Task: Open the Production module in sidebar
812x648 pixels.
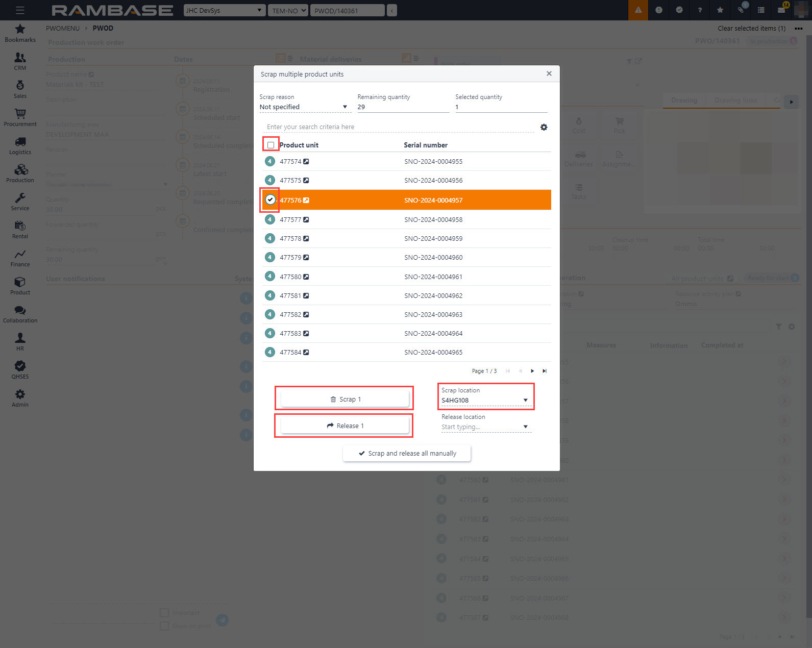Action: pos(20,173)
